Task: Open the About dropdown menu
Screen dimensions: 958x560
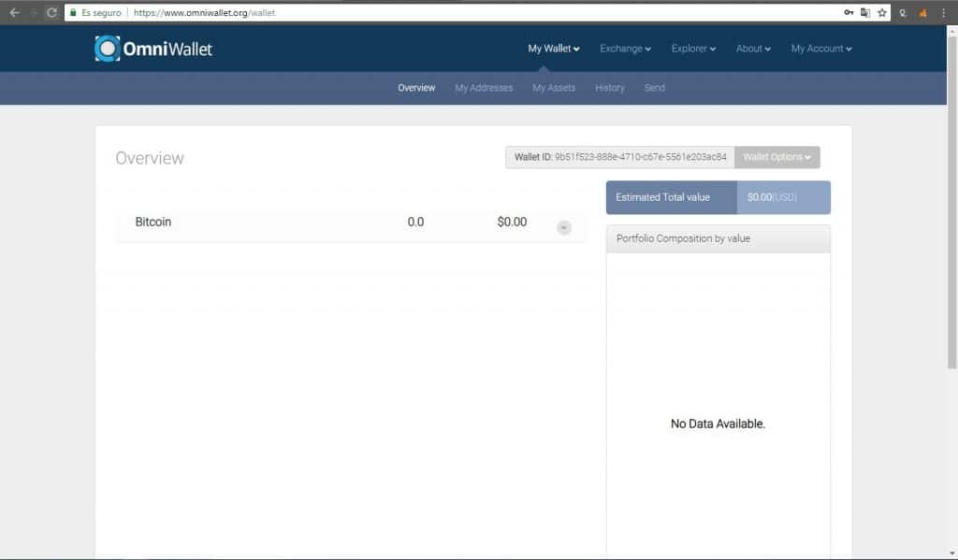Action: pyautogui.click(x=753, y=49)
